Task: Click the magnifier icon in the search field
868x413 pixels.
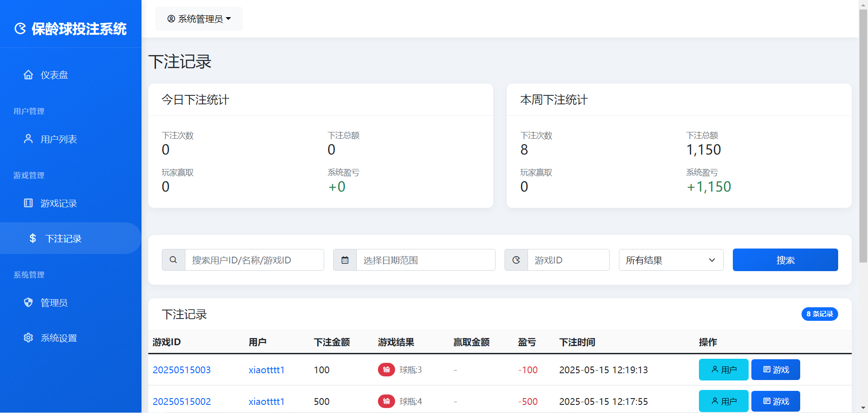Action: click(x=173, y=260)
